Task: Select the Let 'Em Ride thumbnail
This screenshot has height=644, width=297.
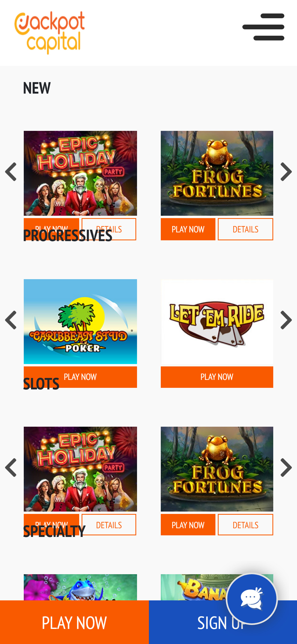Action: (217, 321)
